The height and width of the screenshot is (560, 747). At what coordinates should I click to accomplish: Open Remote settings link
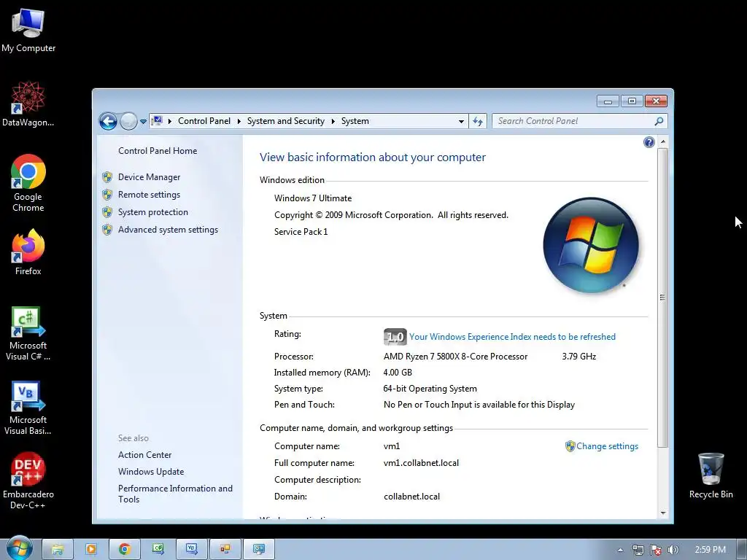(149, 194)
